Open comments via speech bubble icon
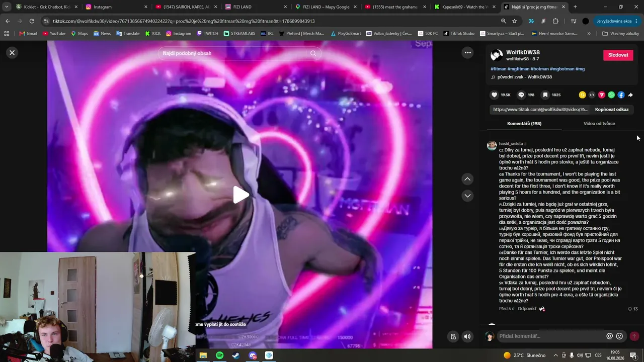Screen dimensions: 644x362 pyautogui.click(x=521, y=95)
